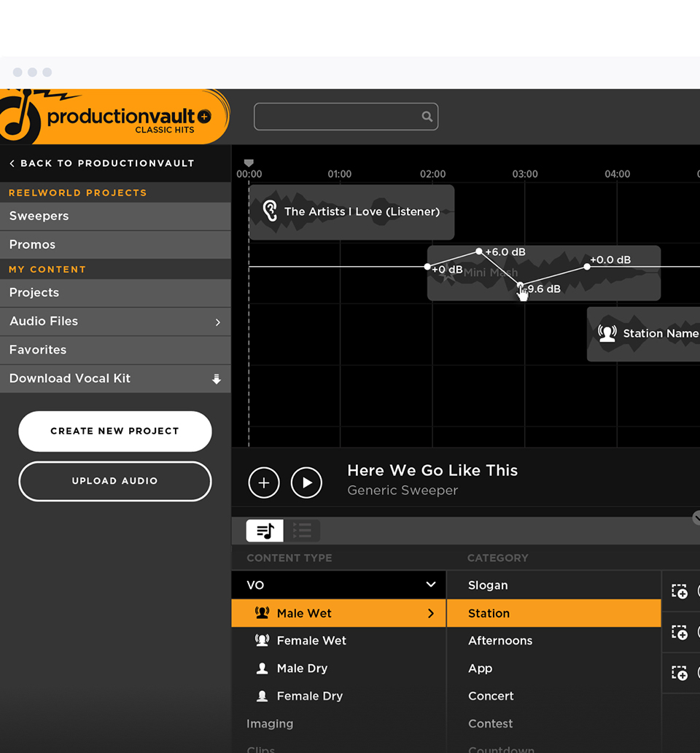Click the search magnifier icon
The width and height of the screenshot is (700, 753).
(427, 117)
